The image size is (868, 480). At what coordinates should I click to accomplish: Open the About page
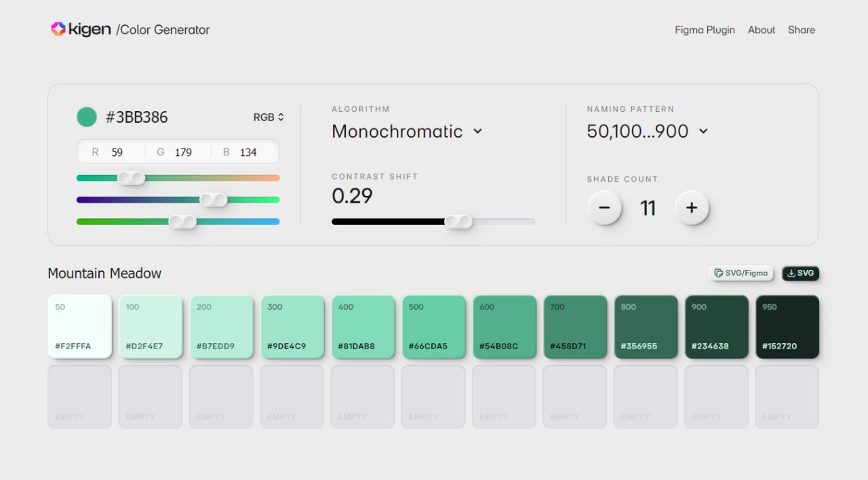pyautogui.click(x=761, y=30)
